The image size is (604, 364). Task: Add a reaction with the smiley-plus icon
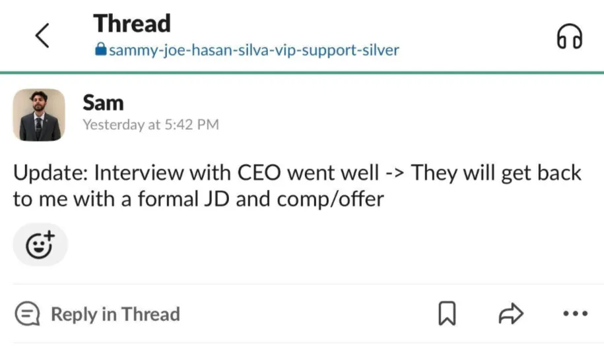click(x=40, y=245)
